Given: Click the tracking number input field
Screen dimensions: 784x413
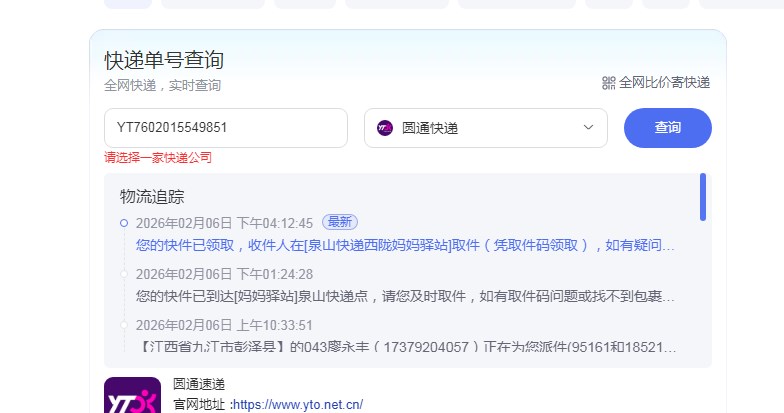Looking at the screenshot, I should (x=225, y=128).
